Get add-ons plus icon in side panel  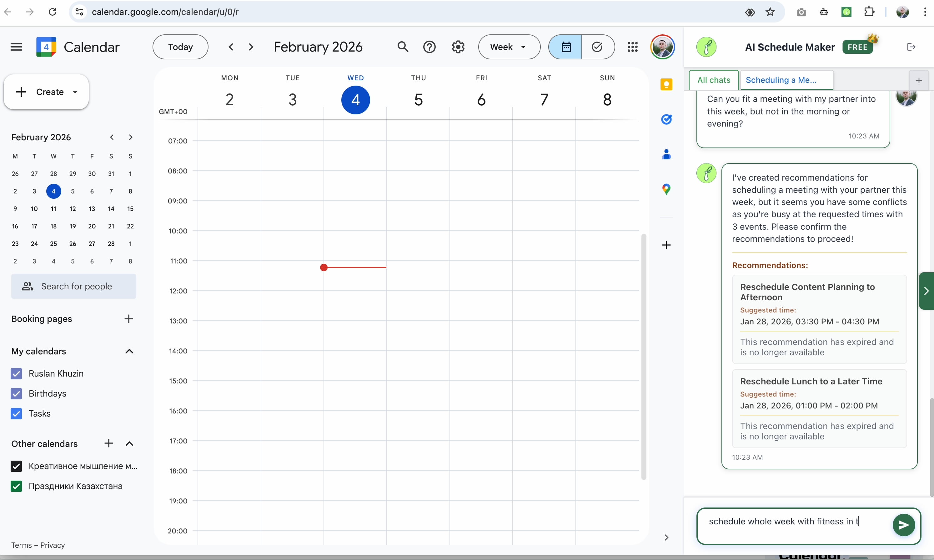point(666,245)
